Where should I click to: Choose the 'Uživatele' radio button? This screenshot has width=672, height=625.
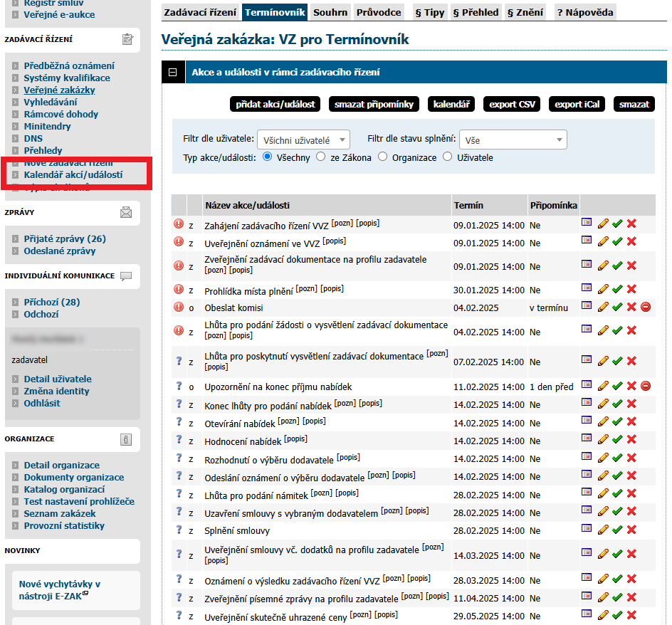(x=448, y=157)
